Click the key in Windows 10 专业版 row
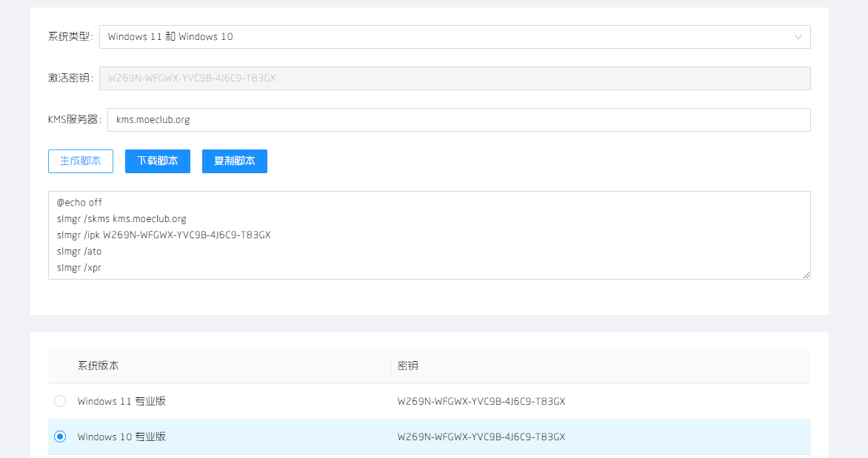Image resolution: width=868 pixels, height=458 pixels. (481, 437)
